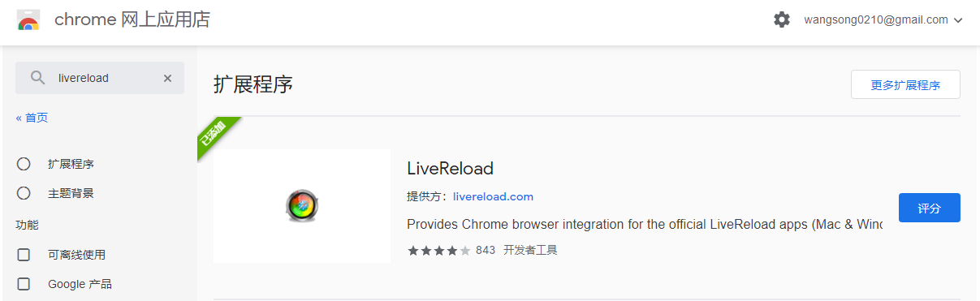The height and width of the screenshot is (301, 980).
Task: Click the 扩展程序 section heading
Action: 253,84
